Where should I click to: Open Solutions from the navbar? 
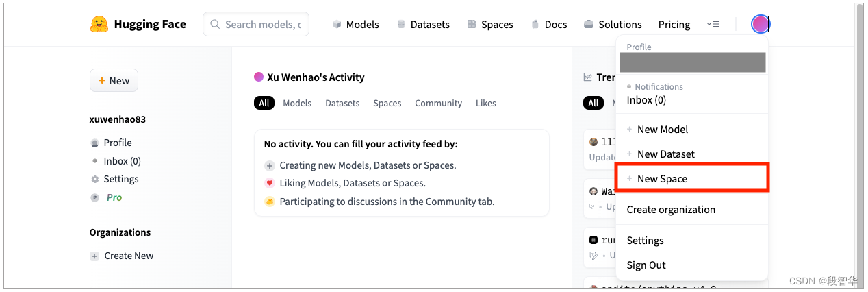(613, 24)
